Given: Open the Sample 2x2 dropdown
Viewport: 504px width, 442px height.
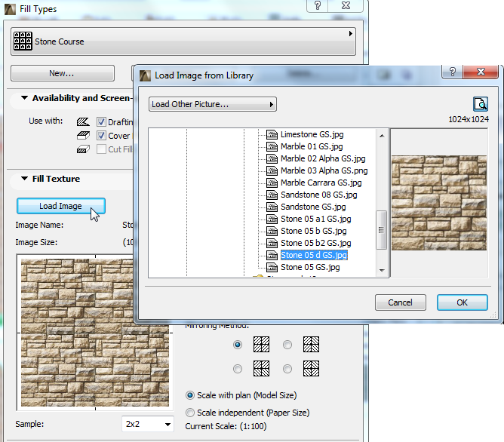Looking at the screenshot, I should pyautogui.click(x=148, y=424).
